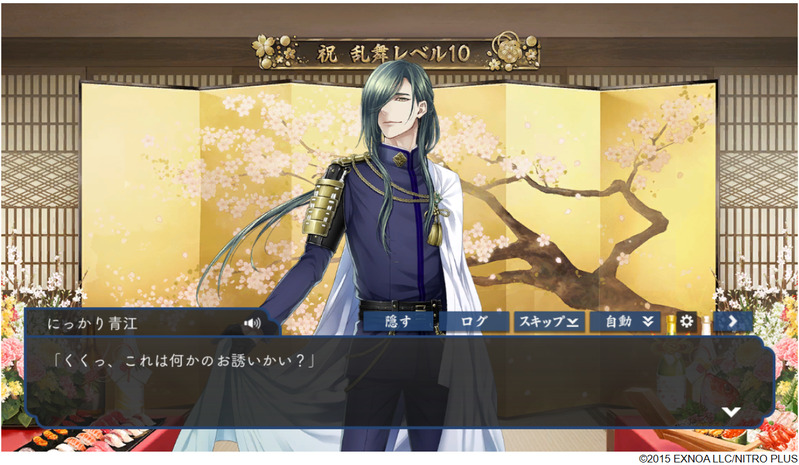The image size is (799, 465).
Task: Advance dialogue with the white down chevron
Action: point(731,412)
